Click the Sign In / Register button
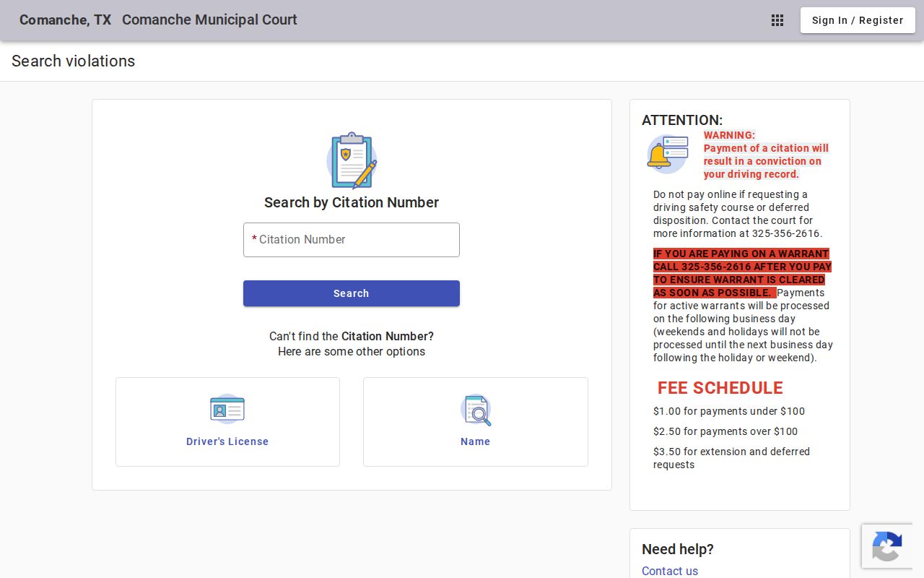Image resolution: width=924 pixels, height=578 pixels. 858,20
